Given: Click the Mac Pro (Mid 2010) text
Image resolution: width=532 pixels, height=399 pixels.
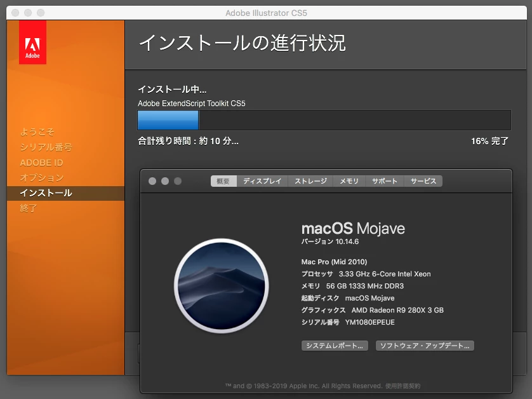Looking at the screenshot, I should 334,262.
